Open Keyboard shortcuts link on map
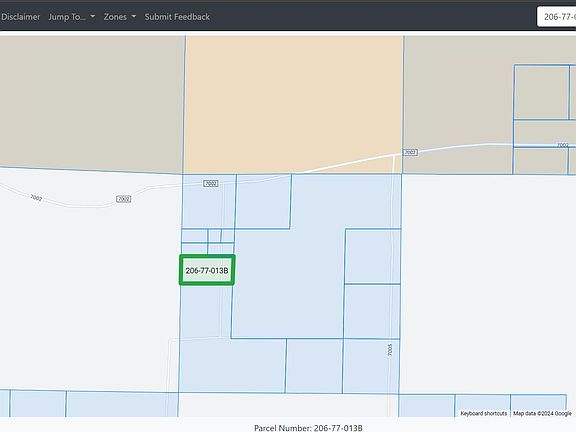The width and height of the screenshot is (576, 432). coord(483,413)
